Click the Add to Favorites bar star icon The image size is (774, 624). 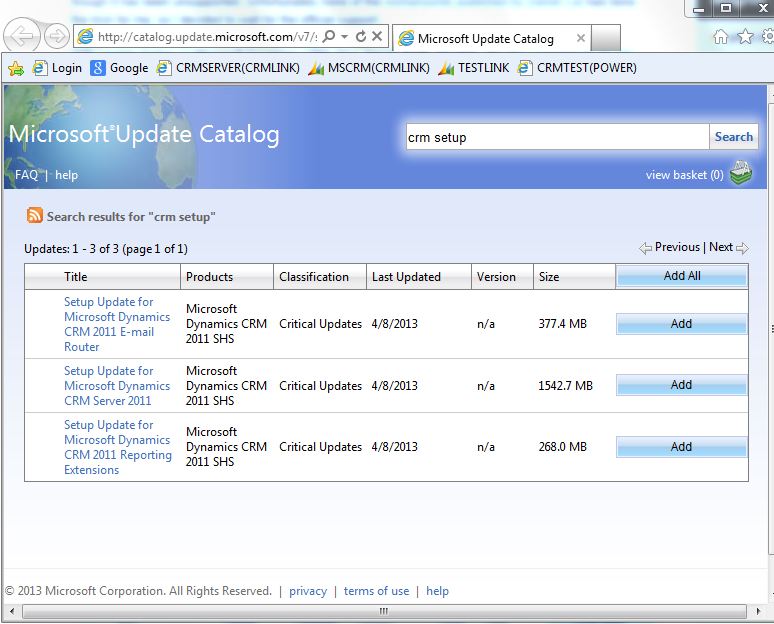[16, 68]
